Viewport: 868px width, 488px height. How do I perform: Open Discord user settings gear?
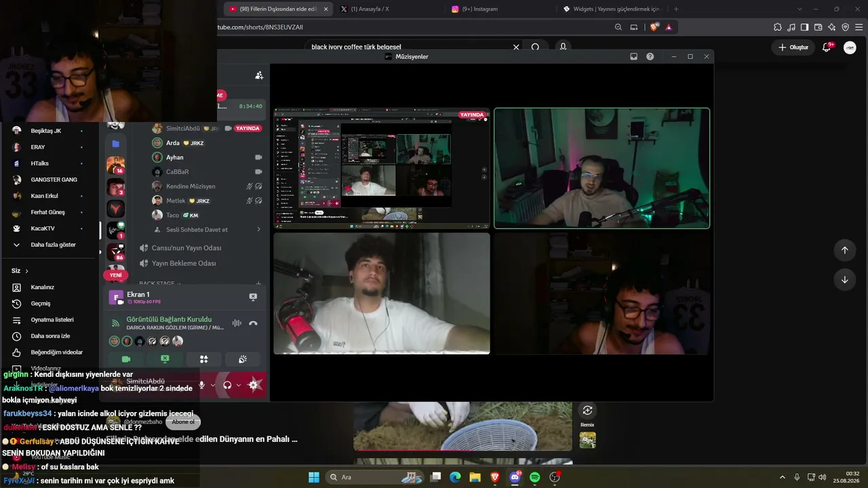pos(254,385)
